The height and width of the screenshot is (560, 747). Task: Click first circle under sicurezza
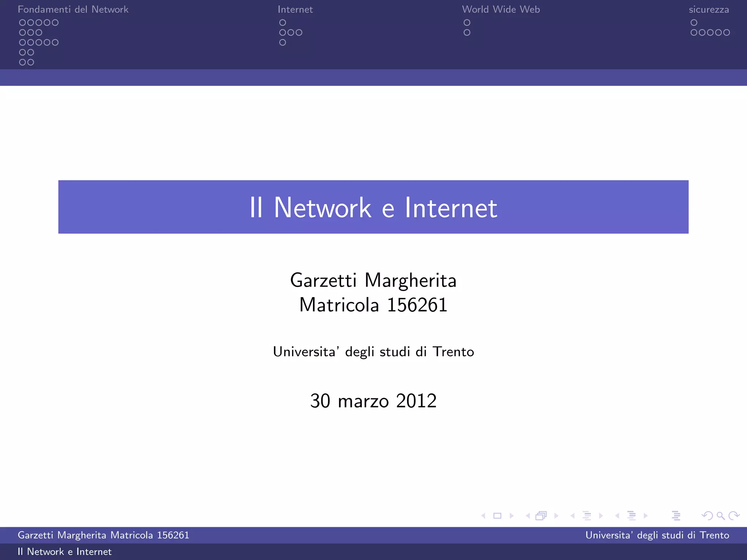click(x=694, y=23)
